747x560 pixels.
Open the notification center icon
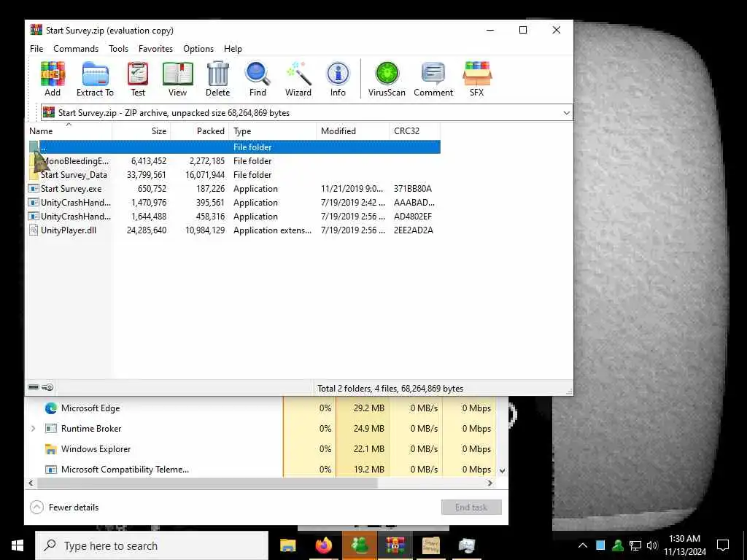(x=723, y=545)
